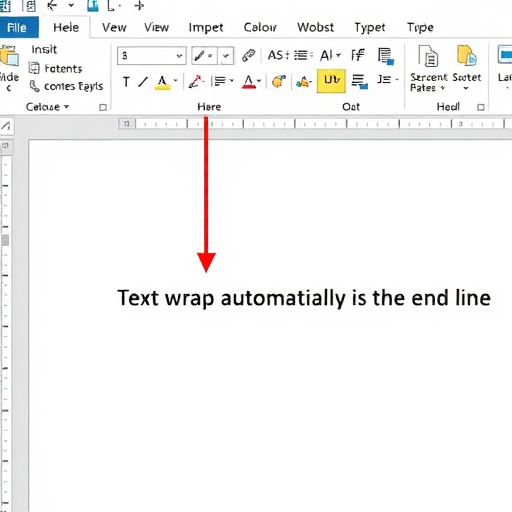Click the Ff font icon
Viewport: 512px width, 512px height.
[358, 55]
